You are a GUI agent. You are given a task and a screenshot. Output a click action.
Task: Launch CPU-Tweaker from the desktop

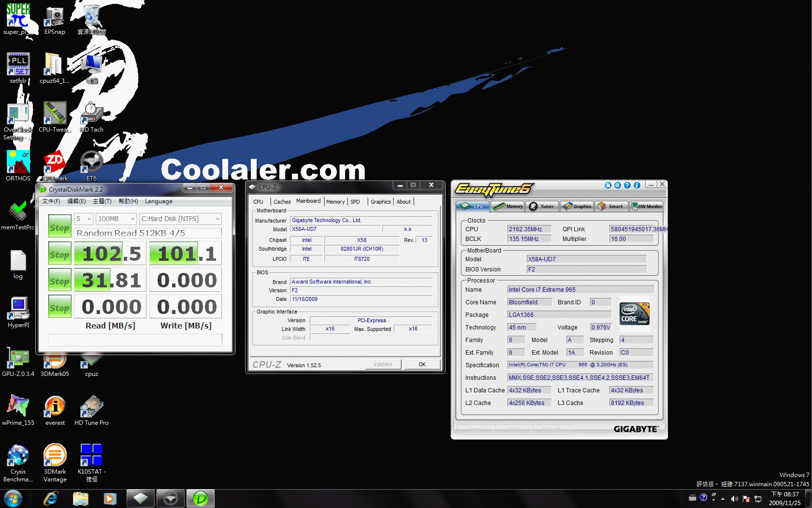(x=55, y=117)
